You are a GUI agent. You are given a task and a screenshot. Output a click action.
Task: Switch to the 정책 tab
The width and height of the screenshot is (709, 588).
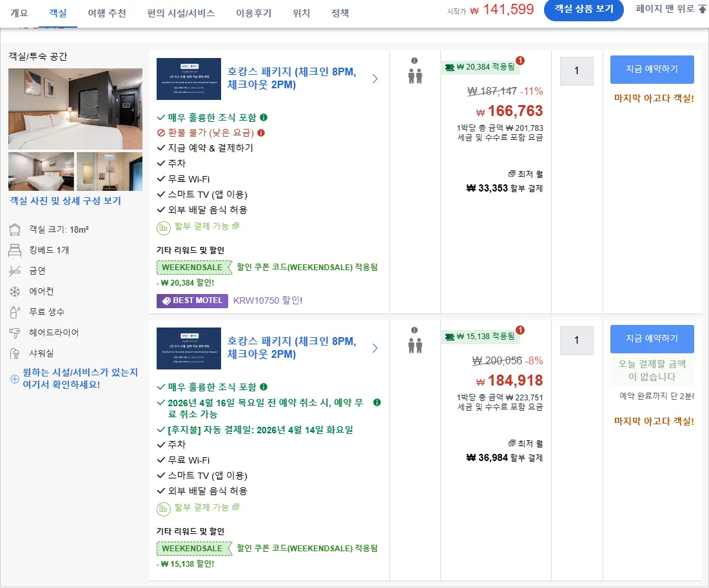[x=340, y=13]
